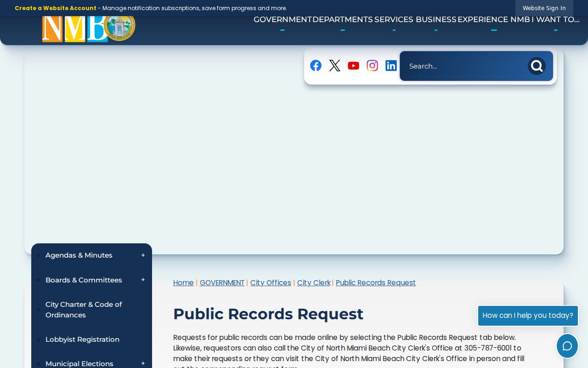Open the EXPERIENCE NMB menu
588x368 pixels.
pyautogui.click(x=494, y=19)
